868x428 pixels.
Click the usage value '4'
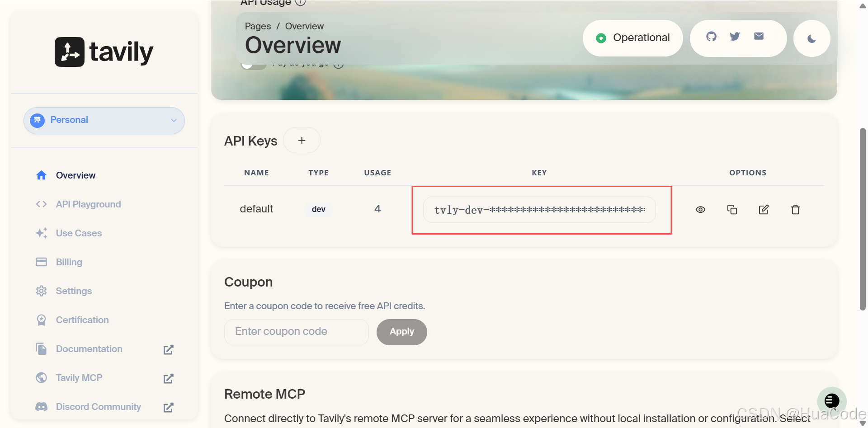point(377,209)
